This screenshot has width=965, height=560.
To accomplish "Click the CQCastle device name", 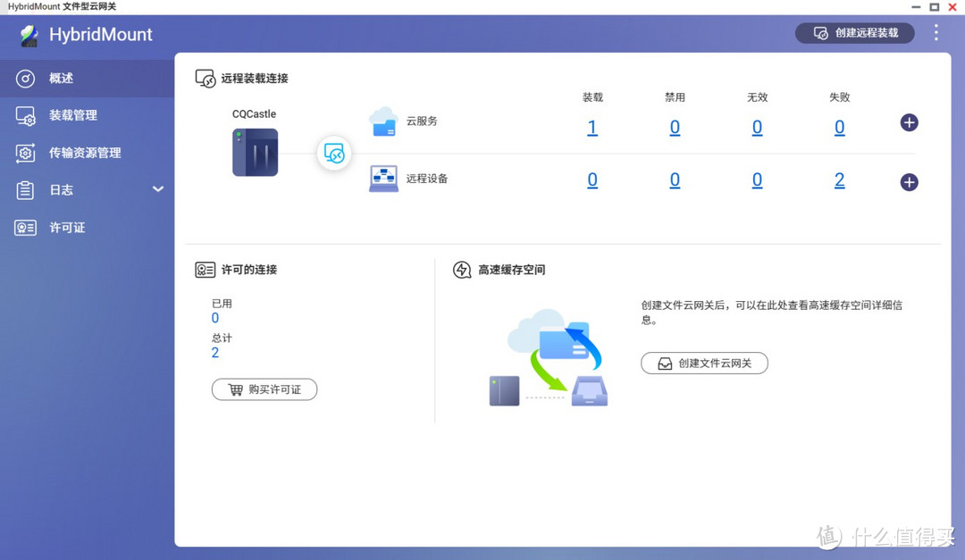I will pyautogui.click(x=254, y=113).
